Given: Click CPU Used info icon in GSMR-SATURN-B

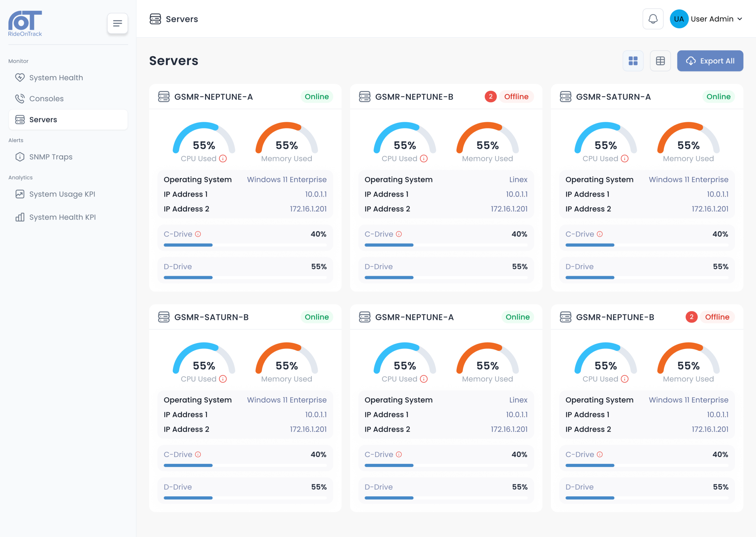Looking at the screenshot, I should [223, 379].
